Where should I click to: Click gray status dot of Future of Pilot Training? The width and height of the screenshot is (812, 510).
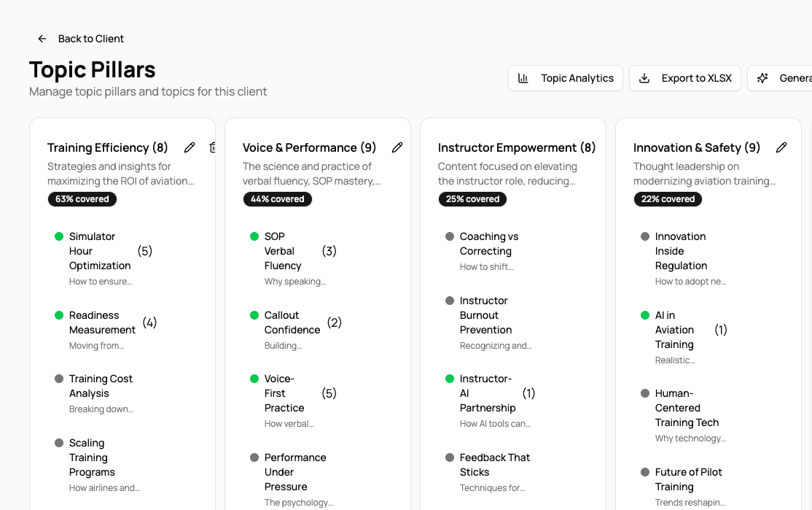[x=645, y=472]
